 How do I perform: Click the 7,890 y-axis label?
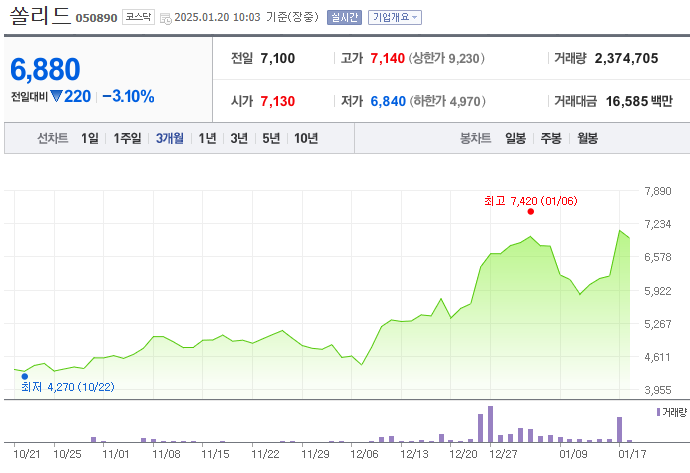click(657, 191)
